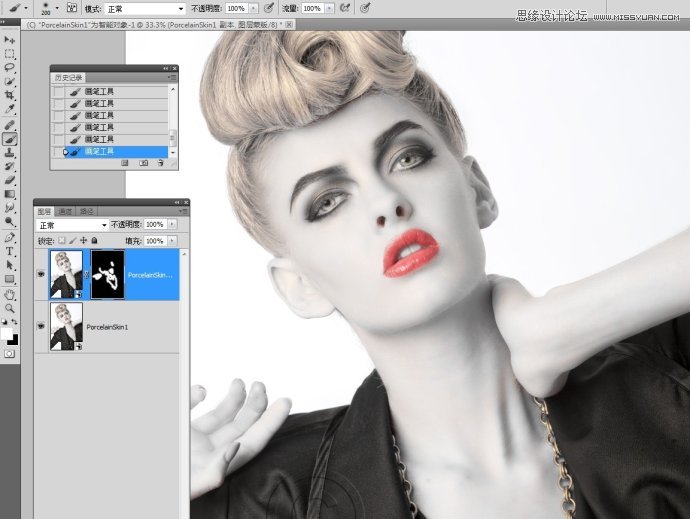
Task: Open the layer blend mode dropdown
Action: [x=72, y=225]
